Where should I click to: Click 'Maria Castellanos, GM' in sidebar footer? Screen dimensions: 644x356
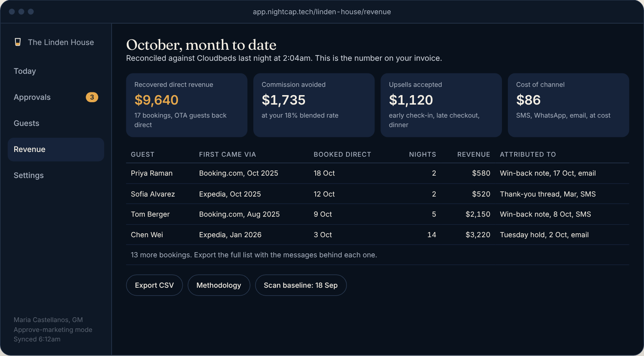pos(48,320)
